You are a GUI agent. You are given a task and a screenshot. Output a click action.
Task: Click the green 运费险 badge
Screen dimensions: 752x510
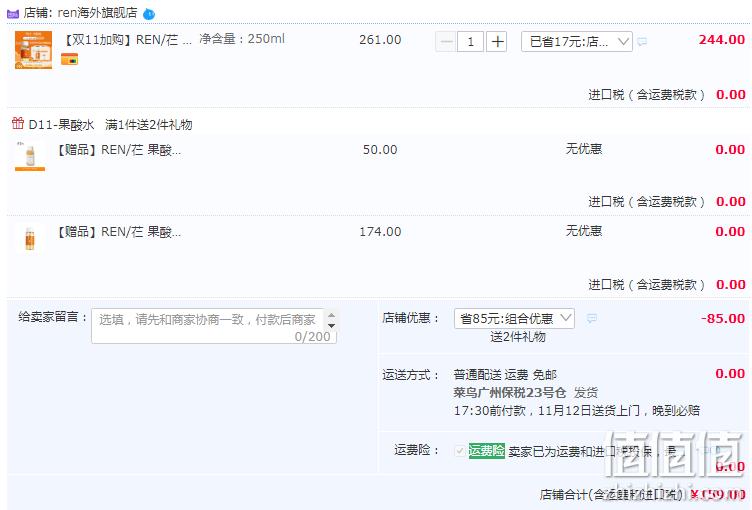(486, 451)
